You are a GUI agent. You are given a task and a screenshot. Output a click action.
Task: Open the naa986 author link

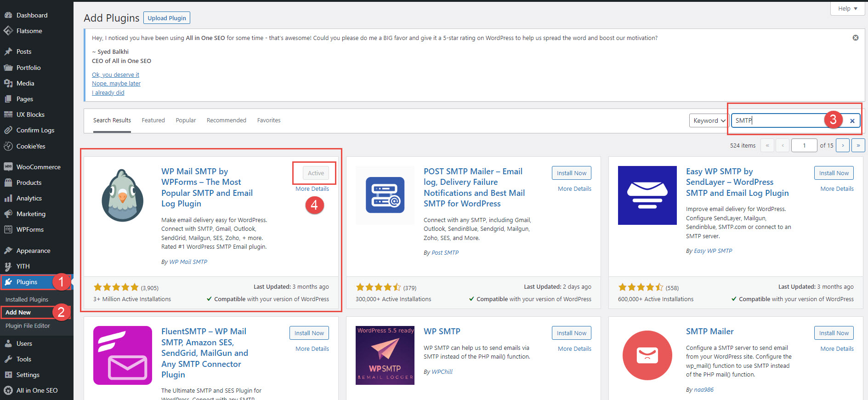coord(703,390)
